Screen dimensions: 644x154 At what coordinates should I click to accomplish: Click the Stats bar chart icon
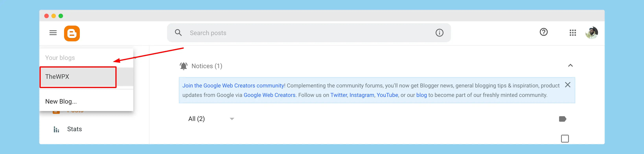pos(56,129)
